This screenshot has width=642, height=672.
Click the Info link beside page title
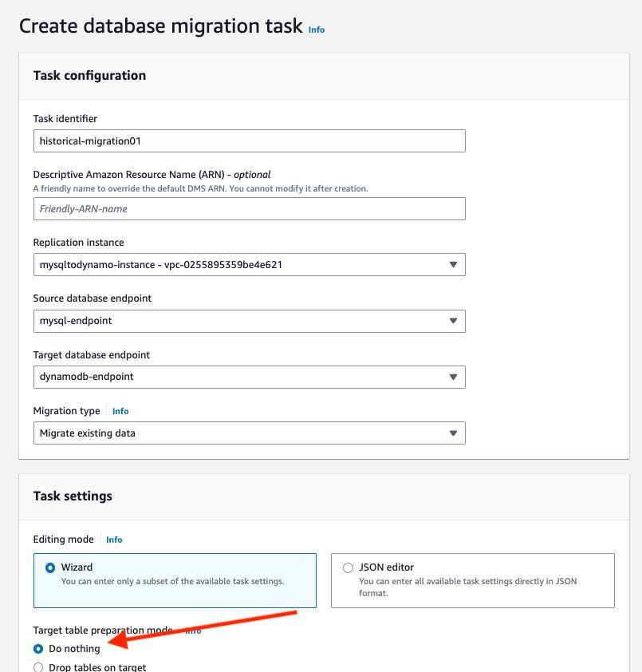[316, 30]
